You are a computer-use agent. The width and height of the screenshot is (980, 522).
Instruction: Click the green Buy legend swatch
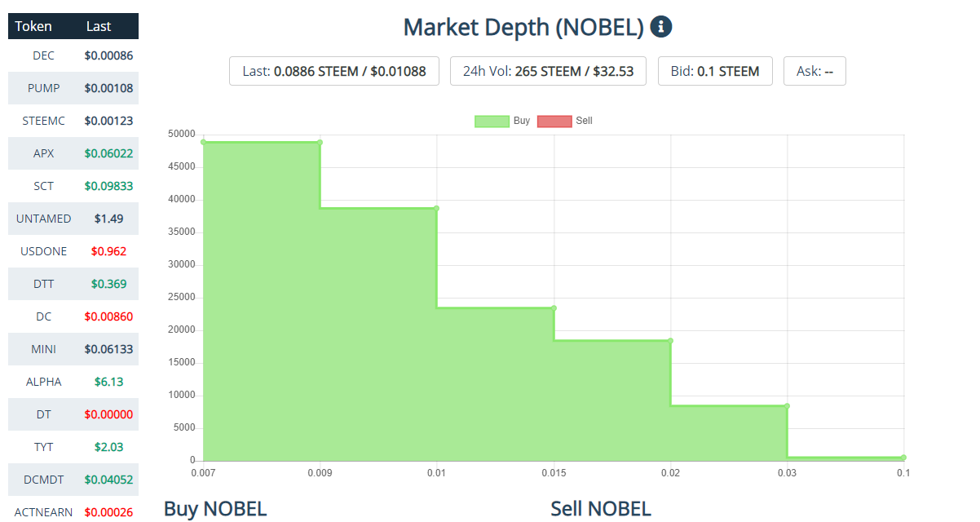coord(492,122)
